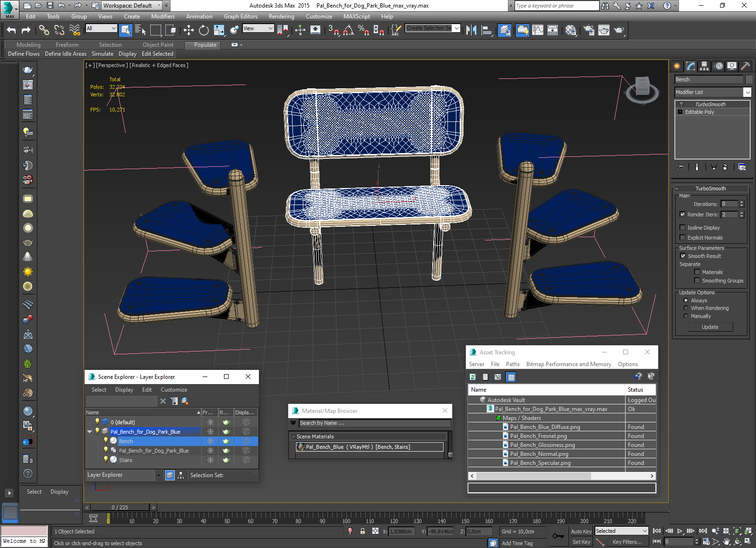Collapse the Pal_Bench_for_Dog_Park_Blue layer
Image resolution: width=756 pixels, height=548 pixels.
[x=89, y=432]
